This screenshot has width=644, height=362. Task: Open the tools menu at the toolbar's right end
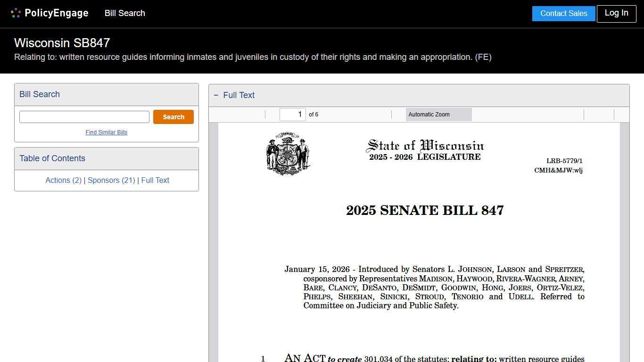[622, 115]
